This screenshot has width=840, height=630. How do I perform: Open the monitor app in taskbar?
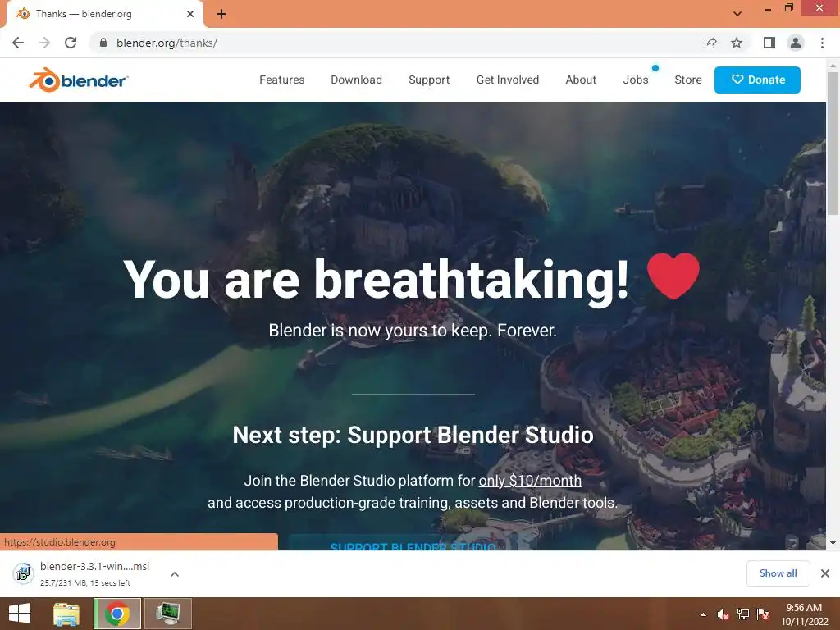(x=167, y=614)
